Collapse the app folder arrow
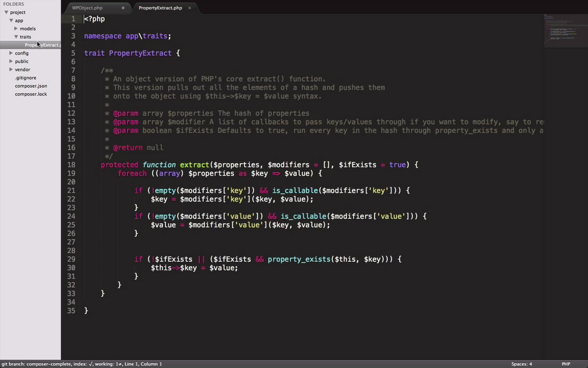The width and height of the screenshot is (588, 368). pos(11,20)
